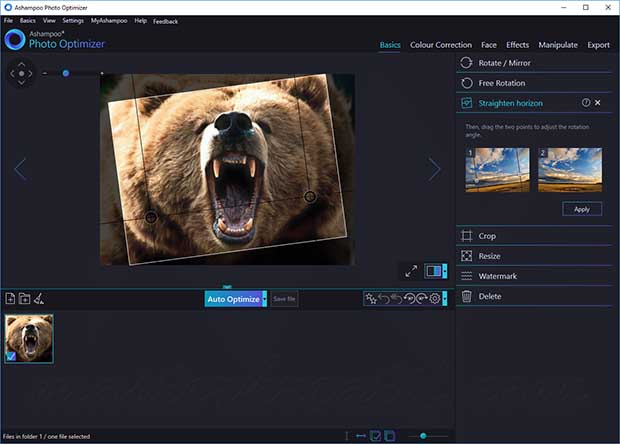
Task: Clear the file list with the broom icon
Action: (x=39, y=299)
